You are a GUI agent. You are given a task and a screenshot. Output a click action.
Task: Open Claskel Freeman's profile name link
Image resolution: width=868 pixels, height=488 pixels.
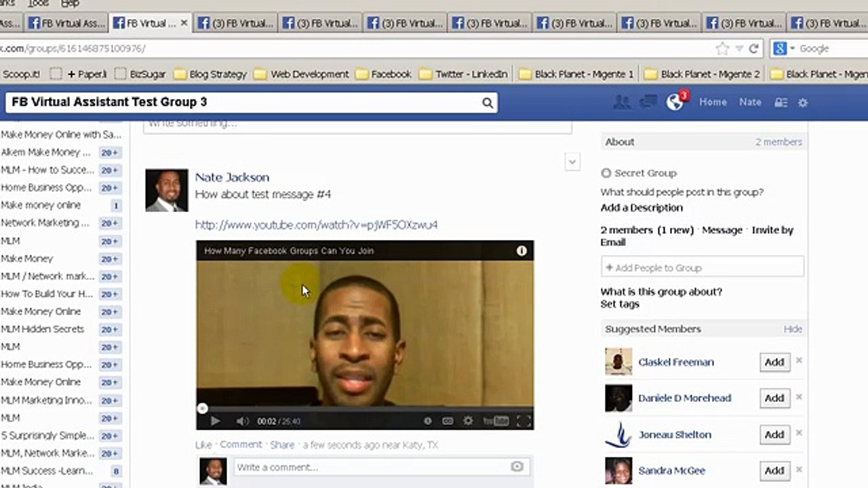[x=676, y=363]
